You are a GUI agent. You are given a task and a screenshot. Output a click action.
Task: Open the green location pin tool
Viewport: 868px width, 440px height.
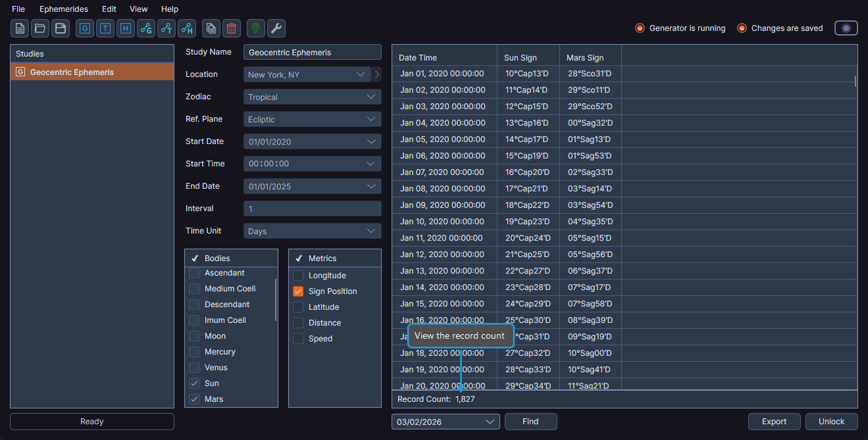(x=255, y=28)
